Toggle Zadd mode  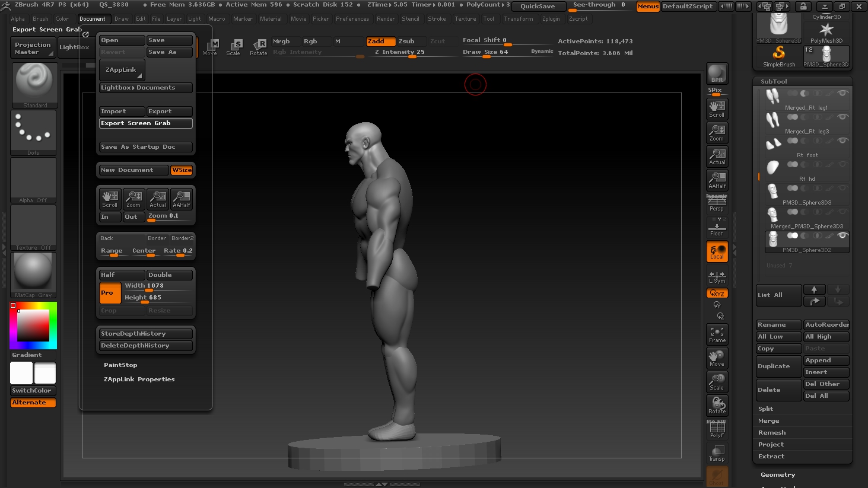[x=380, y=41]
